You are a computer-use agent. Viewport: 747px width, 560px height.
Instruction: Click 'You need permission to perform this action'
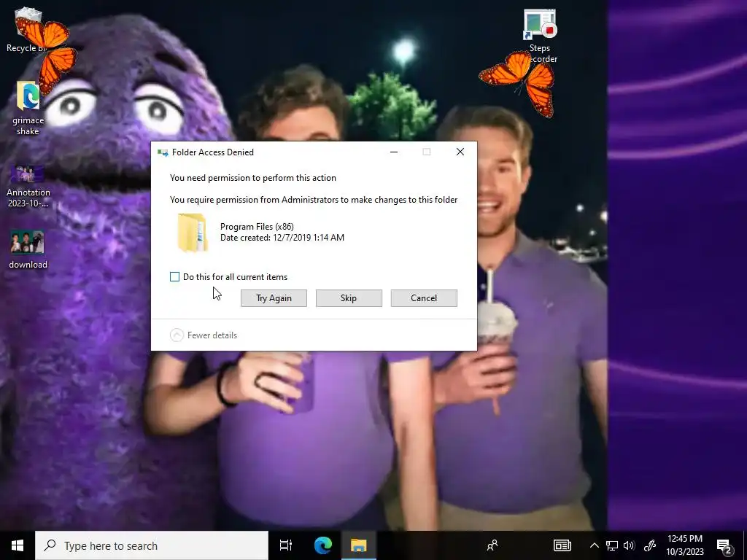point(253,178)
